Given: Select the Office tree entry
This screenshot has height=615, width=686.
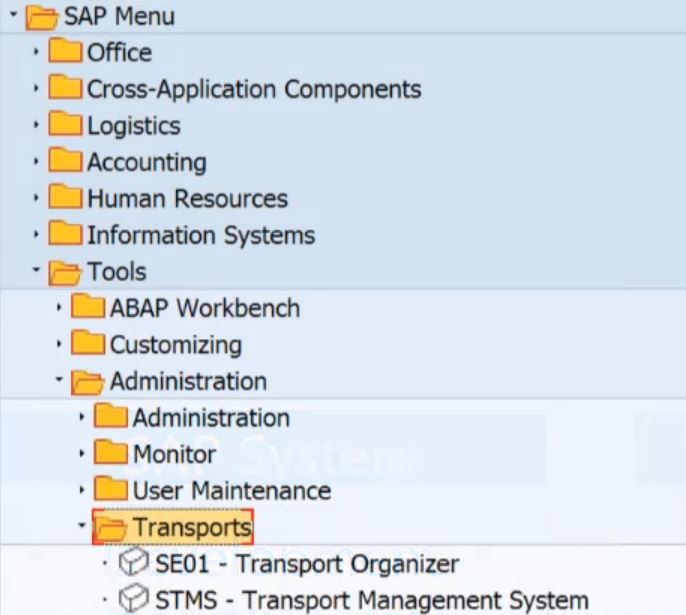Looking at the screenshot, I should [119, 52].
